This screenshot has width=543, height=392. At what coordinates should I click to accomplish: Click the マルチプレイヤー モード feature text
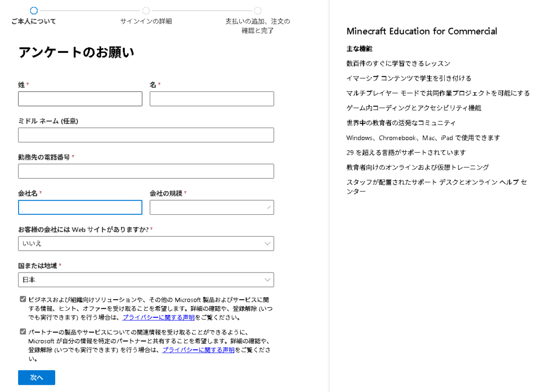coord(438,93)
